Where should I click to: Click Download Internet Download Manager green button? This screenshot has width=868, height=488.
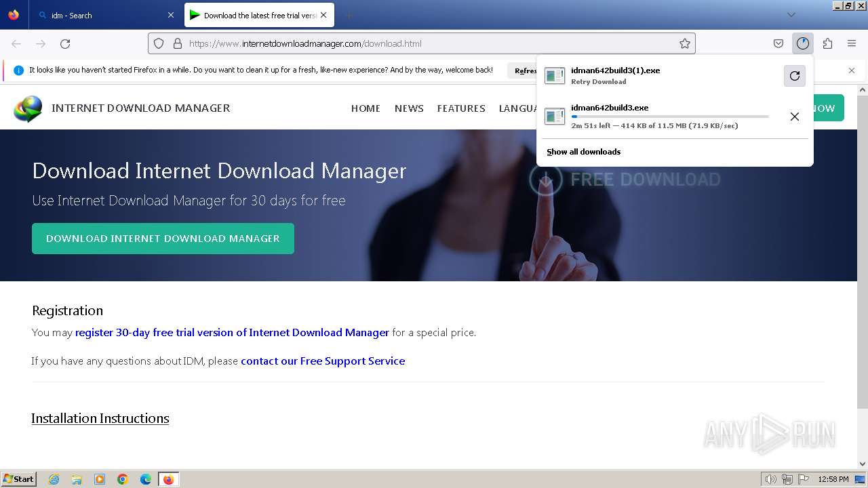[x=163, y=239]
